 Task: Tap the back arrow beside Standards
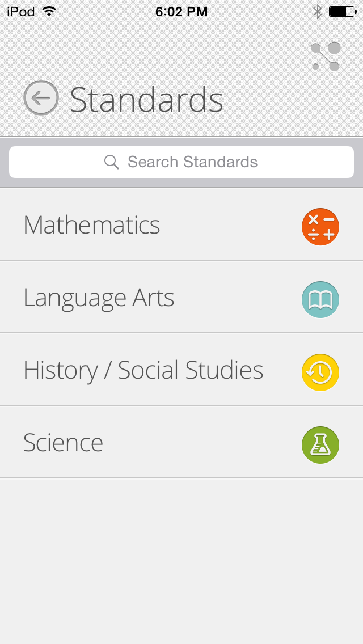tap(41, 98)
